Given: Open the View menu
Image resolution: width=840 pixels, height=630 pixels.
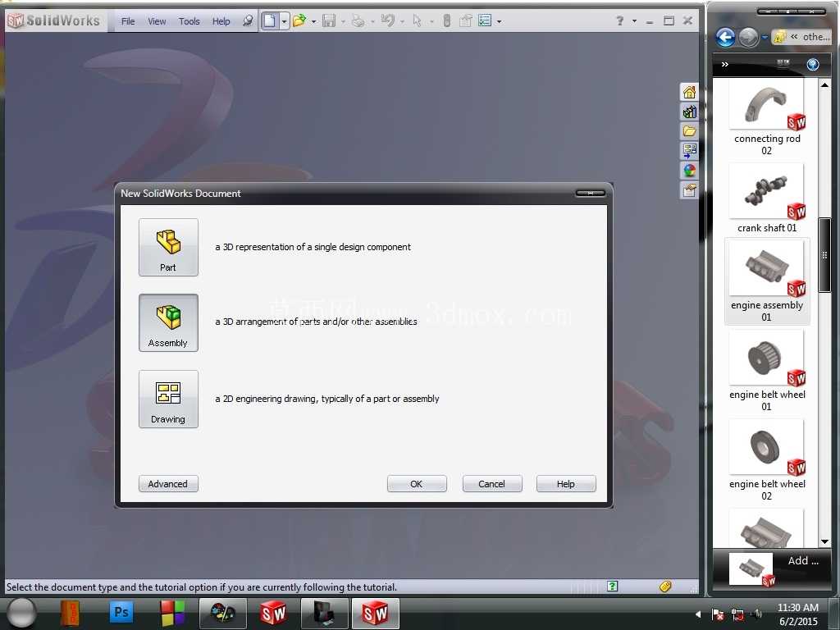Looking at the screenshot, I should 157,21.
